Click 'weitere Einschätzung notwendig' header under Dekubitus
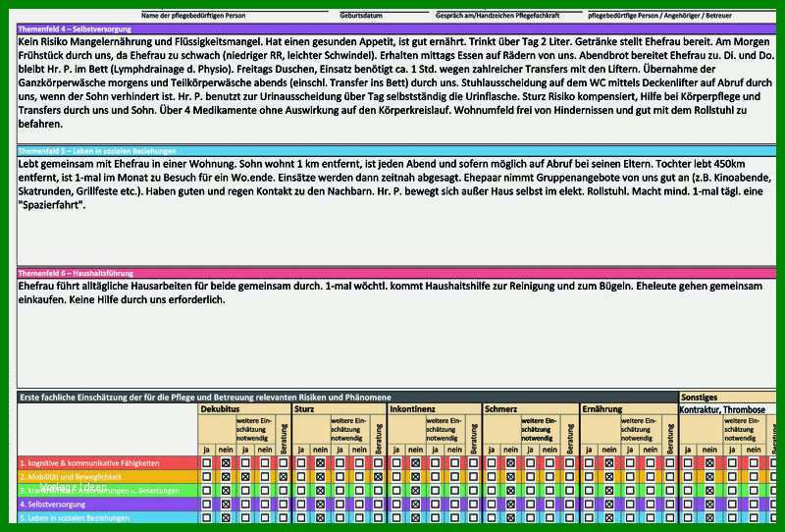This screenshot has width=785, height=532. 254,429
